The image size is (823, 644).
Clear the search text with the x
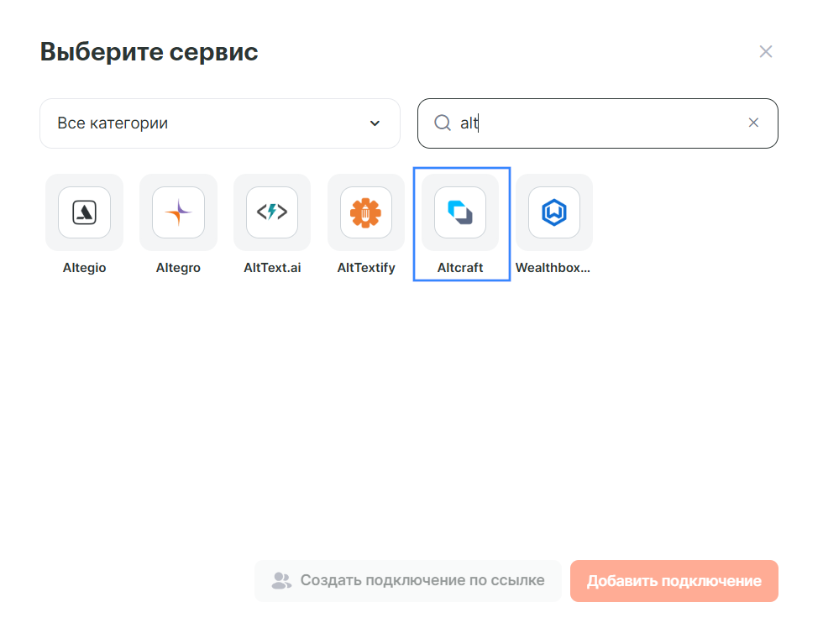click(x=753, y=123)
